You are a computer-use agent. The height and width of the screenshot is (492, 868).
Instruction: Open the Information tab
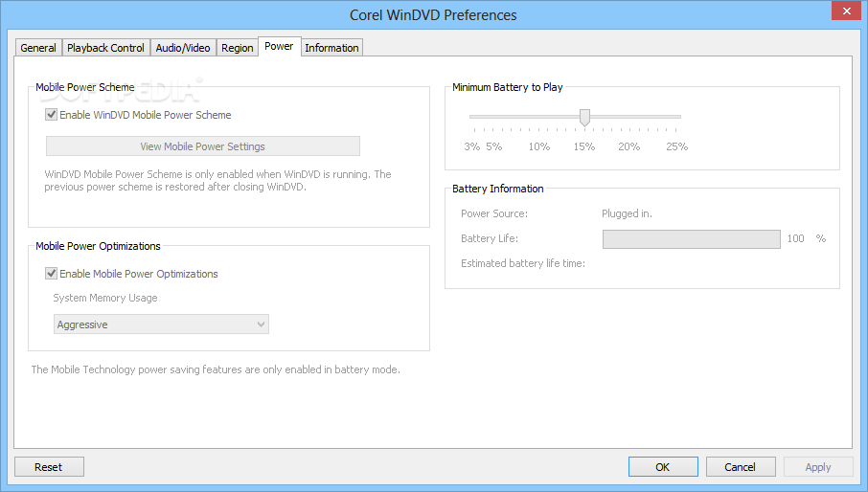[331, 48]
